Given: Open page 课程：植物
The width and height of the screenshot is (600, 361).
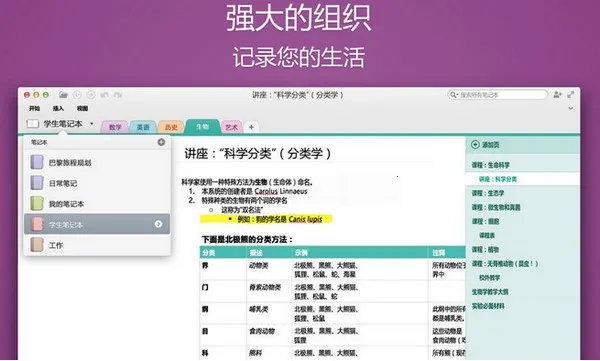Looking at the screenshot, I should click(485, 250).
